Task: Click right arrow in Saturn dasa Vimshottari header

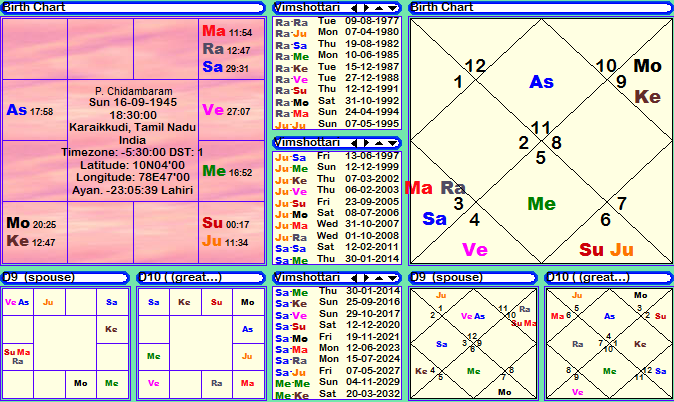Action: pos(366,277)
